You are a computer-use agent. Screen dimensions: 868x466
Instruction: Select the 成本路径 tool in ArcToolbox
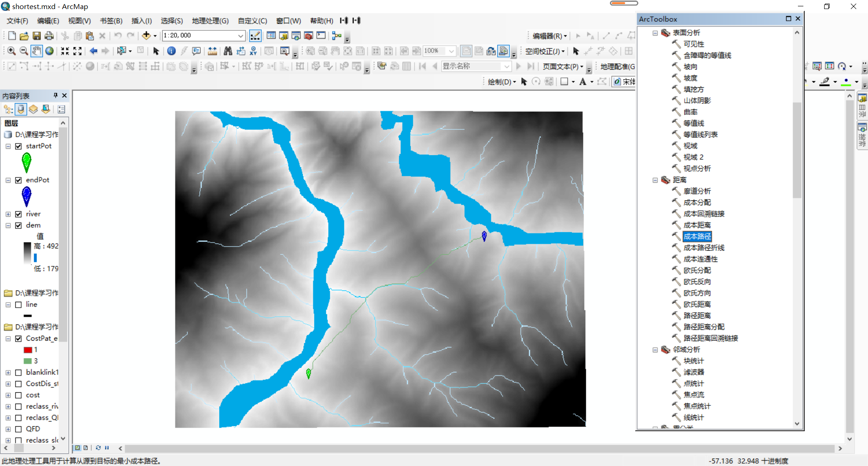coord(697,236)
